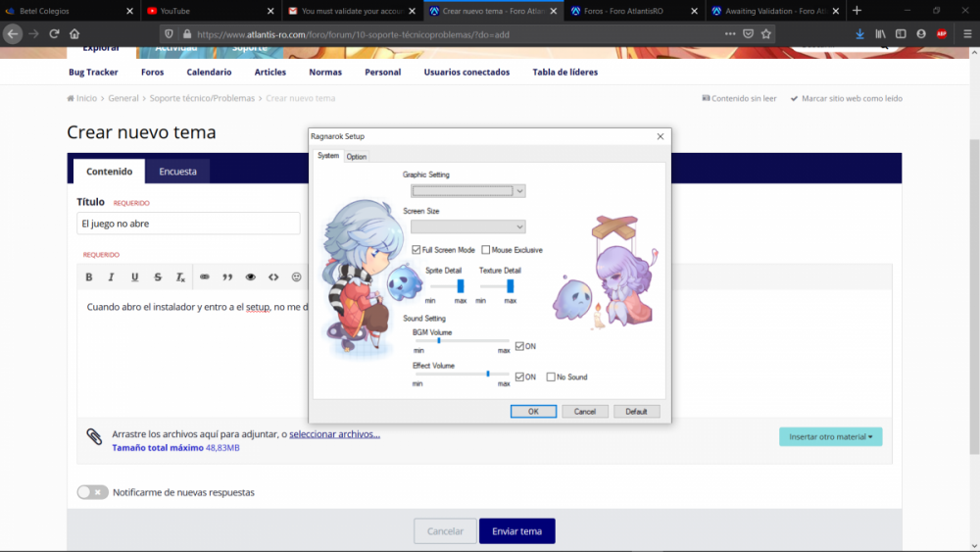Apply bold formatting in the editor
This screenshot has height=552, width=980.
88,277
